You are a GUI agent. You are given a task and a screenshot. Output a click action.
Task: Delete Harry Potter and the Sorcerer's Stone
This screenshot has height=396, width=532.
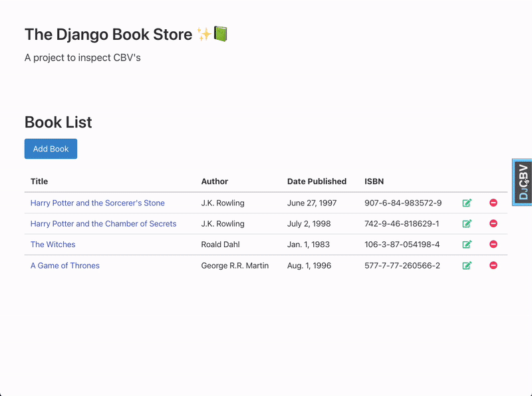pos(493,203)
